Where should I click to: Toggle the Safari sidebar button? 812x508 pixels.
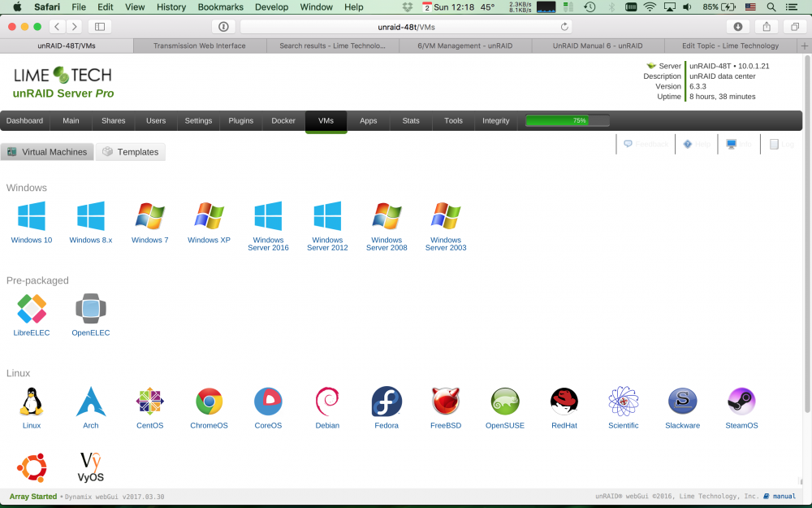coord(100,27)
